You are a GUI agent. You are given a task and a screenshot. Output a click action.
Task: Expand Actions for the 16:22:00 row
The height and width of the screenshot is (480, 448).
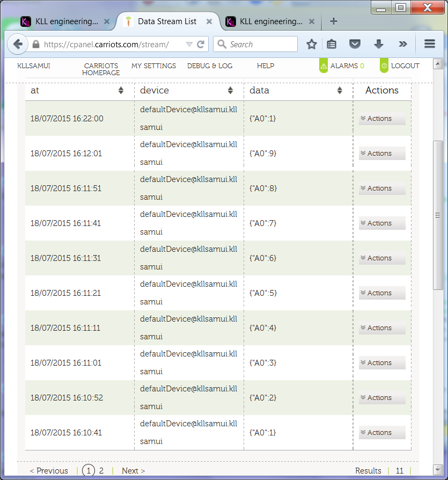coord(381,119)
